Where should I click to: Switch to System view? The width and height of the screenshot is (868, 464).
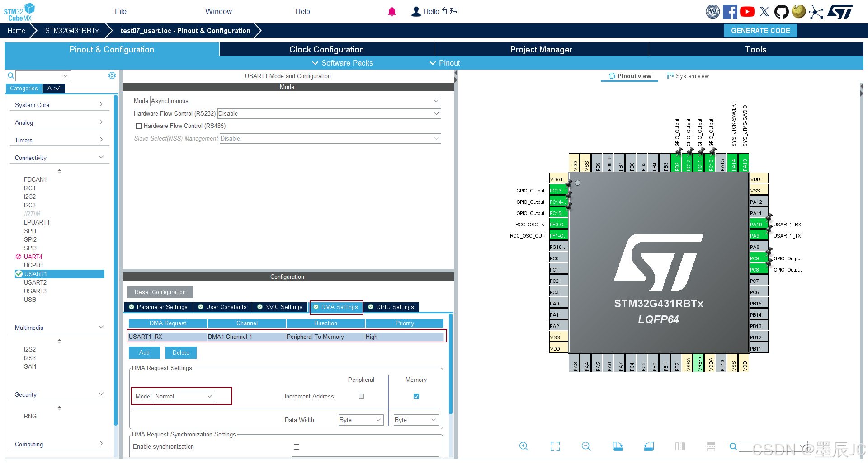[688, 76]
